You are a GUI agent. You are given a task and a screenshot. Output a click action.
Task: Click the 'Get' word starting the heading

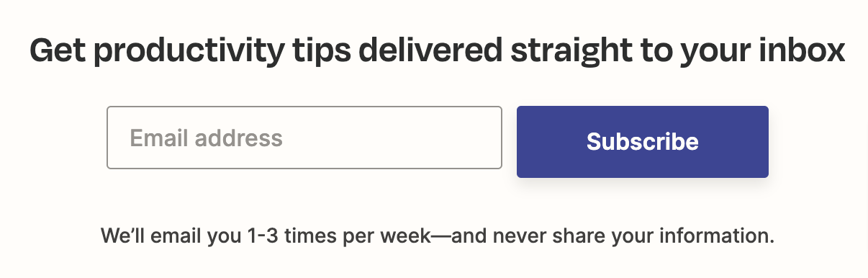point(57,50)
